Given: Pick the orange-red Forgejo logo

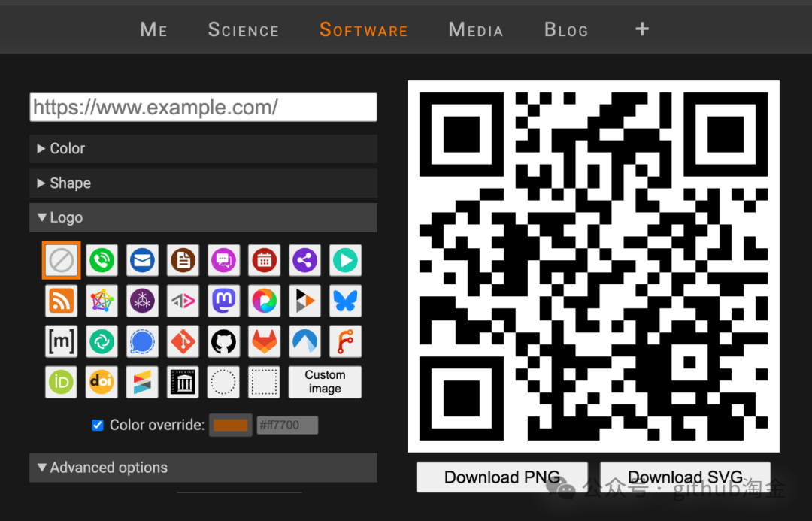Looking at the screenshot, I should (345, 341).
